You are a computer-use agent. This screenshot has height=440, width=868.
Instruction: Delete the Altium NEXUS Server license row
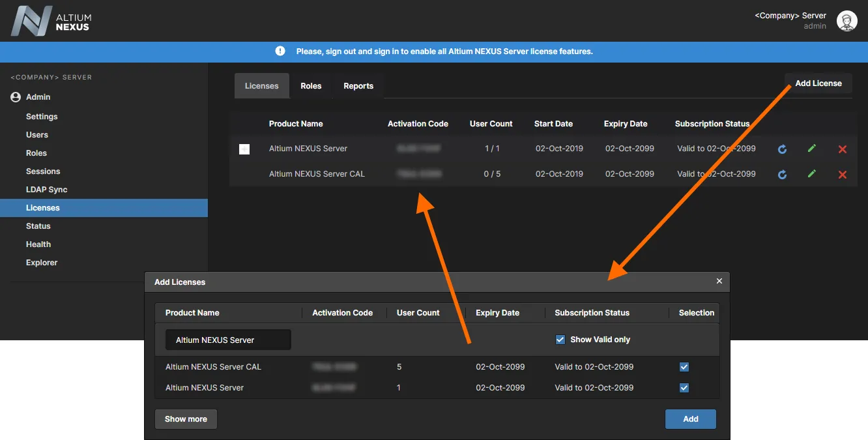843,149
